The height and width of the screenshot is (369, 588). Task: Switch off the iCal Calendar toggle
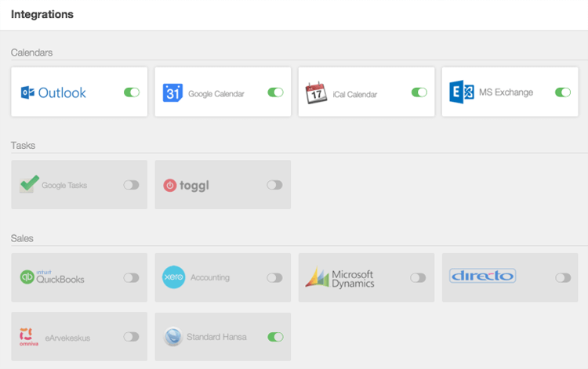pos(419,92)
